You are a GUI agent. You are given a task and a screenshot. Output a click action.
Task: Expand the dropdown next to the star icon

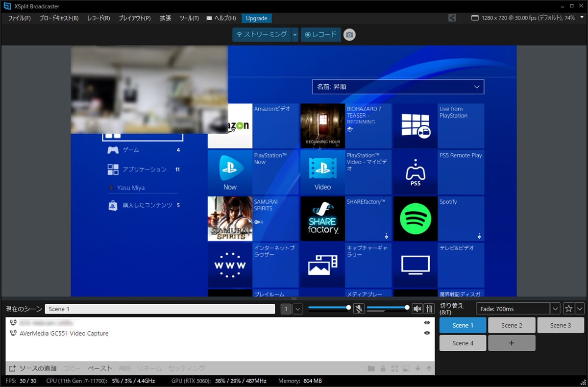pos(580,309)
